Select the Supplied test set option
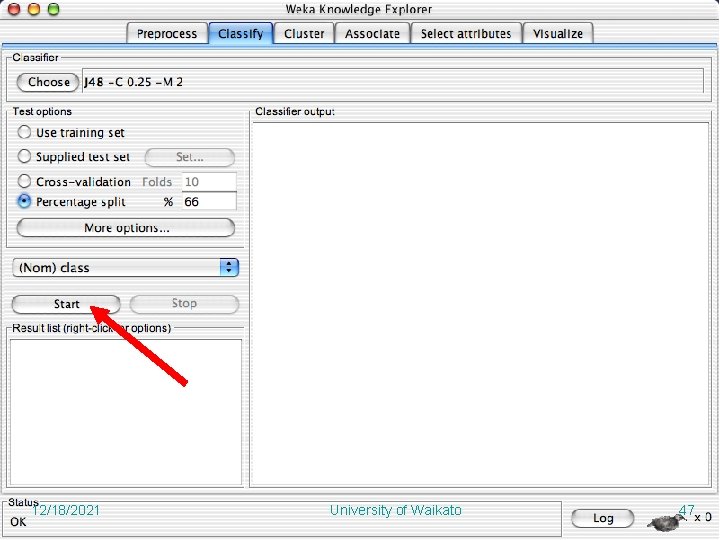This screenshot has width=720, height=540. point(24,156)
